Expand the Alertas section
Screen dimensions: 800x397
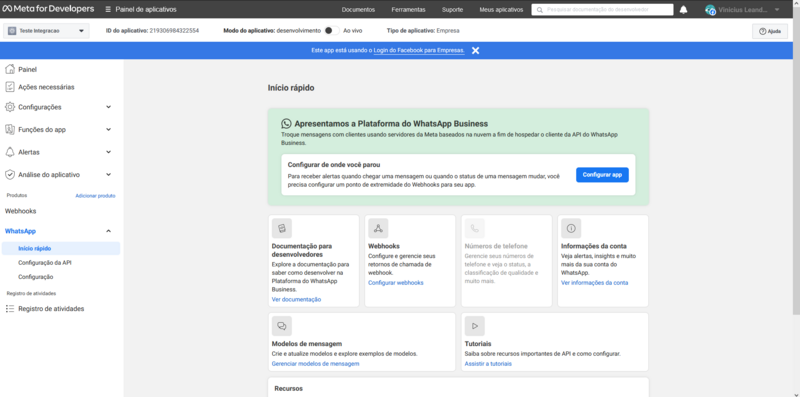click(x=108, y=152)
